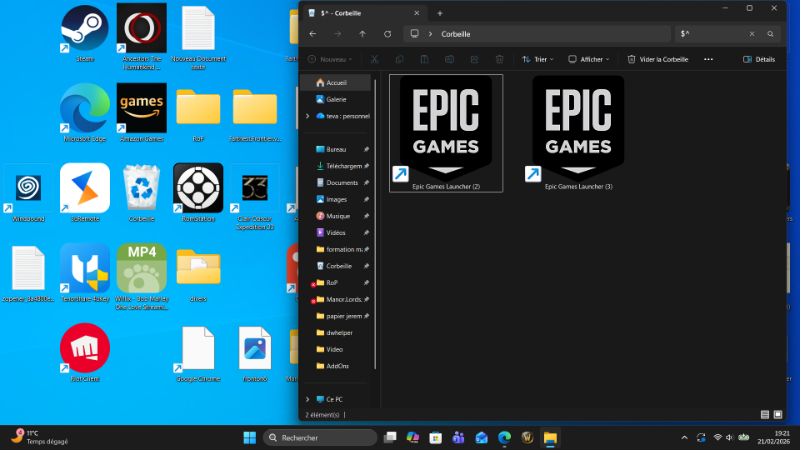The width and height of the screenshot is (800, 450).
Task: Switch to large thumbnails view in status bar
Action: (x=778, y=413)
